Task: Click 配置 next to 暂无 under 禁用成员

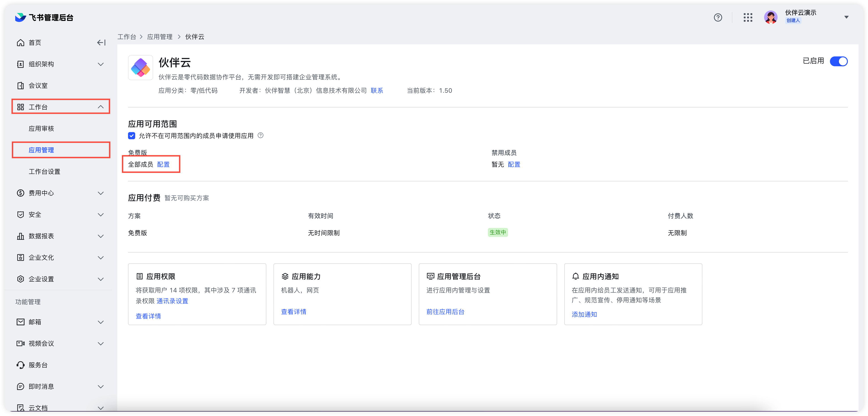Action: pyautogui.click(x=514, y=165)
